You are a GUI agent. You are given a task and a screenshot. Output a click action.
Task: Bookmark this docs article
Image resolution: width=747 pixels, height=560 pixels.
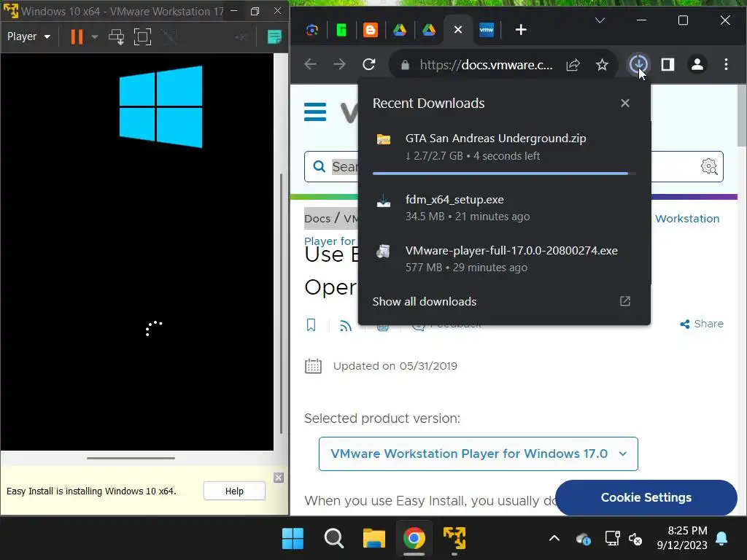pyautogui.click(x=311, y=325)
